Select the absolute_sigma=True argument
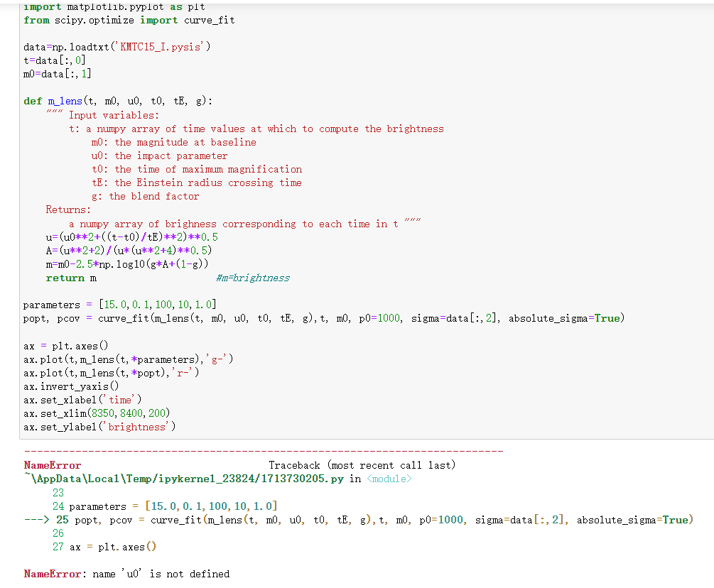714x588 pixels. click(x=565, y=318)
